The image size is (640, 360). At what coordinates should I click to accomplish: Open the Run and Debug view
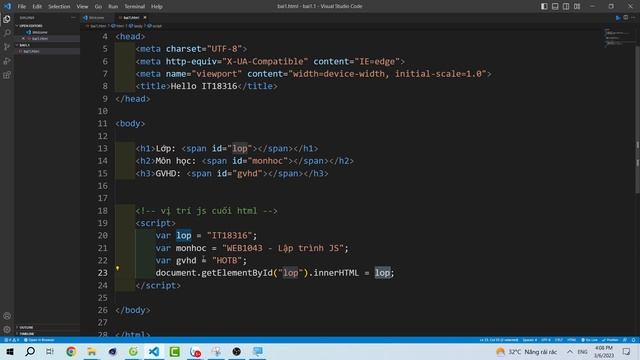point(7,61)
